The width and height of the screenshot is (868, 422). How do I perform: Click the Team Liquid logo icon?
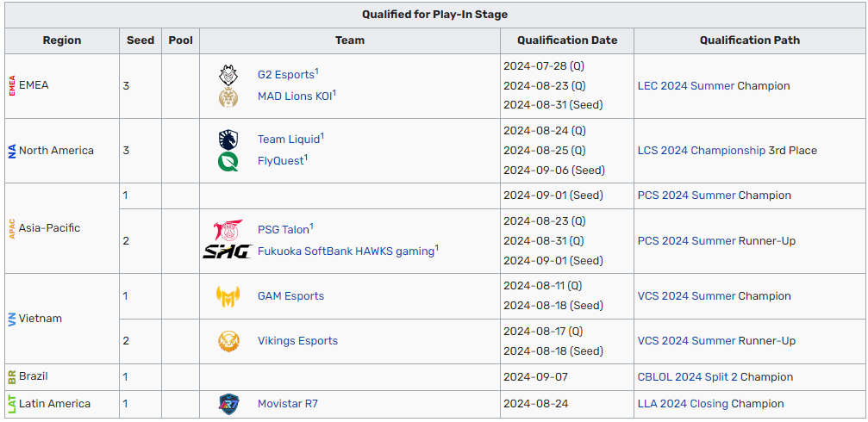click(228, 140)
